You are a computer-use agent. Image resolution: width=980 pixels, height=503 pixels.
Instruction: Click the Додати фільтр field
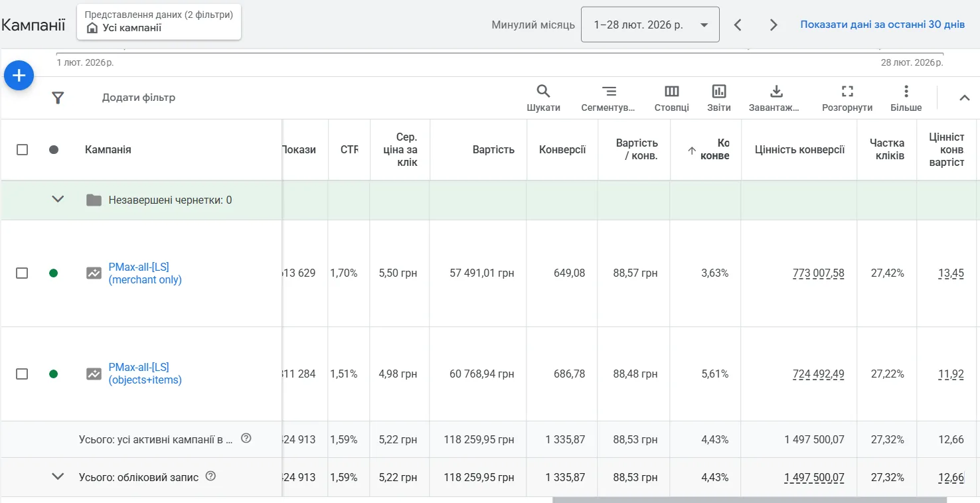click(138, 98)
